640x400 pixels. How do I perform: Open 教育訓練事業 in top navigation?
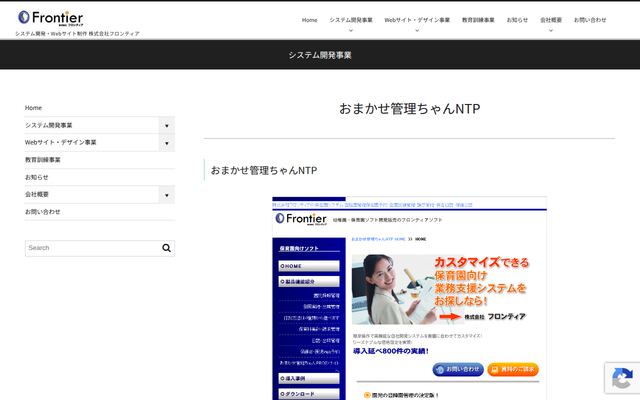(x=478, y=20)
